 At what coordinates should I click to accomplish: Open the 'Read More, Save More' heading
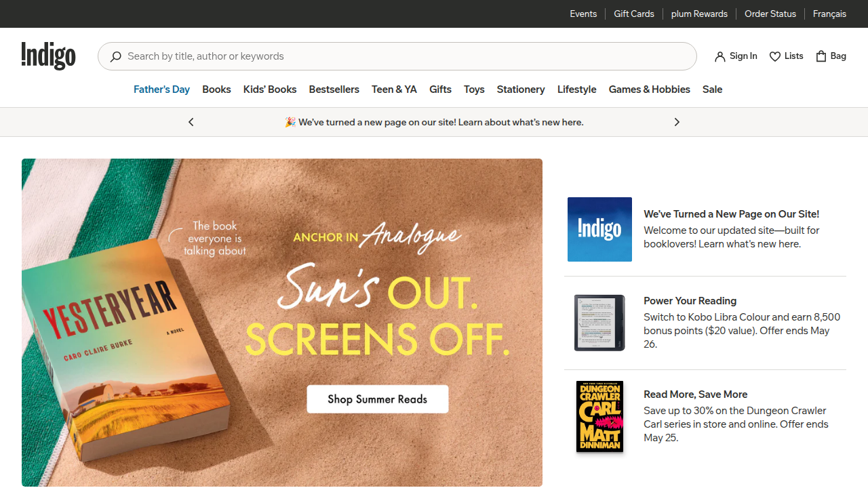[x=696, y=394]
